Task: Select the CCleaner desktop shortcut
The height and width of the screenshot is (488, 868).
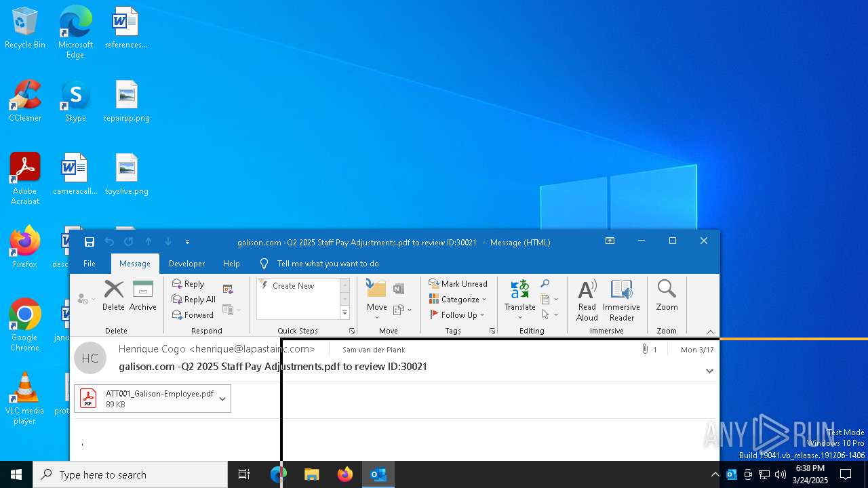Action: 25,101
